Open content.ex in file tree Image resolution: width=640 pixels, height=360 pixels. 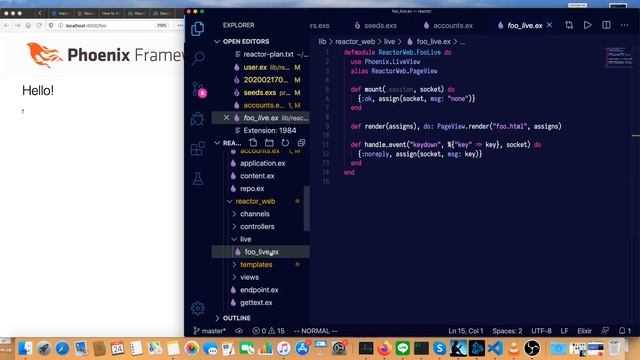point(257,176)
